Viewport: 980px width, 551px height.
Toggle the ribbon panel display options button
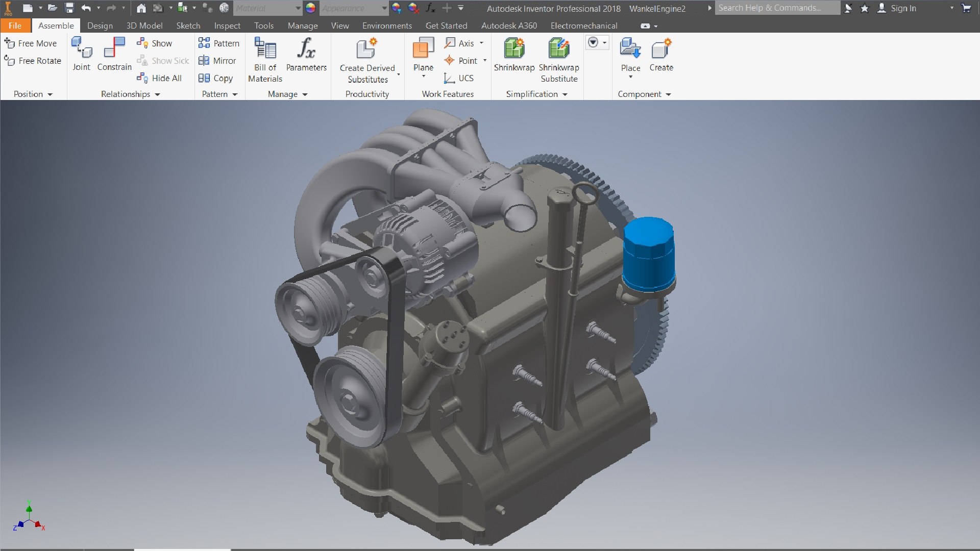coord(645,26)
